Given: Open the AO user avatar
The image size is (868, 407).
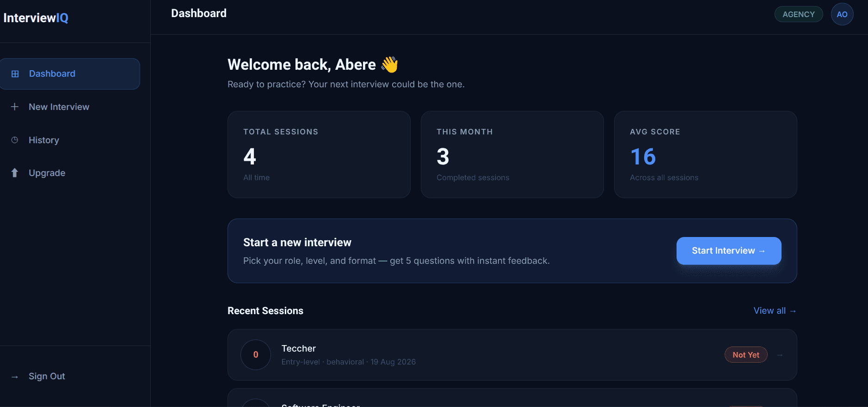Looking at the screenshot, I should click(x=842, y=14).
